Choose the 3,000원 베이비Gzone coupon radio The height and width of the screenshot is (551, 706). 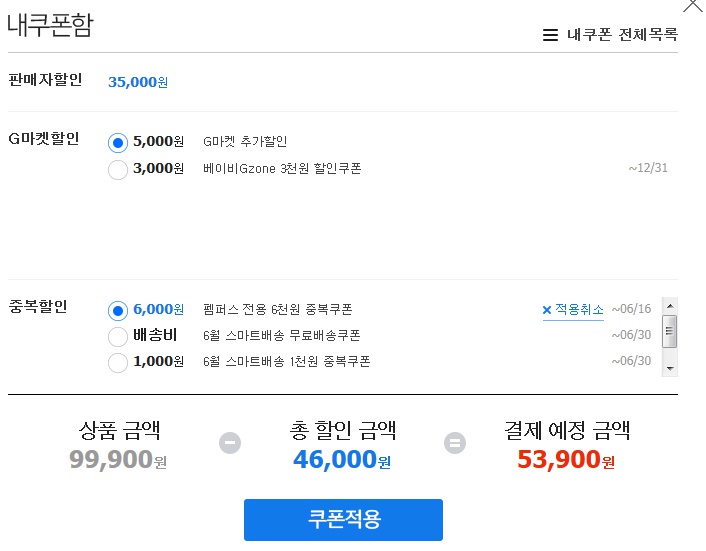click(x=118, y=169)
